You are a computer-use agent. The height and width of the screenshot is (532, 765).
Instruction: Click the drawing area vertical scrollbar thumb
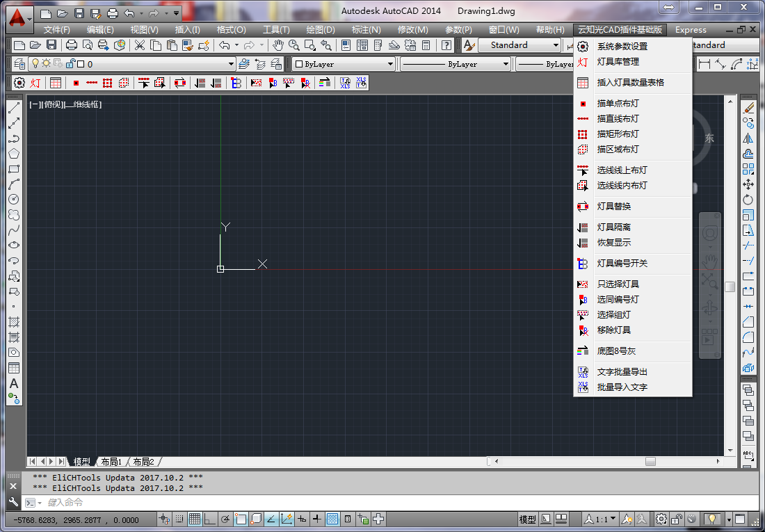click(730, 287)
